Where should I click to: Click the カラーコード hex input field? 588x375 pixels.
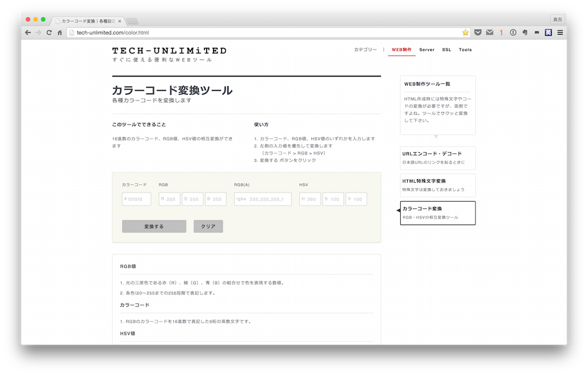click(137, 199)
